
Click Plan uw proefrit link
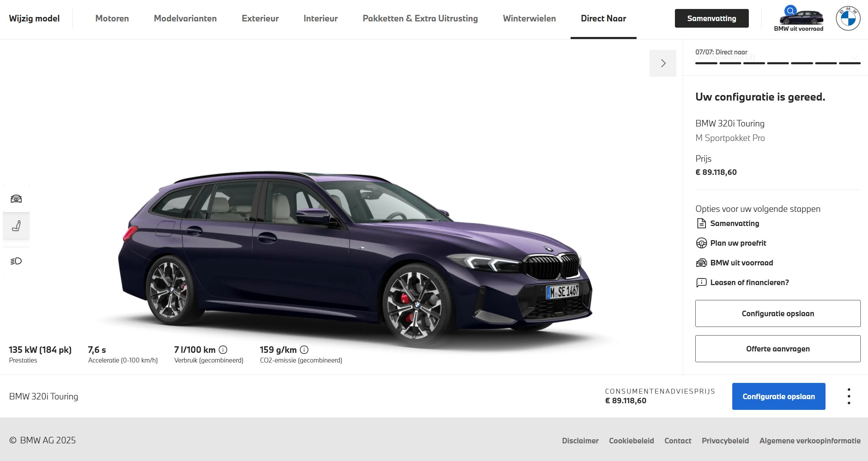click(x=738, y=243)
